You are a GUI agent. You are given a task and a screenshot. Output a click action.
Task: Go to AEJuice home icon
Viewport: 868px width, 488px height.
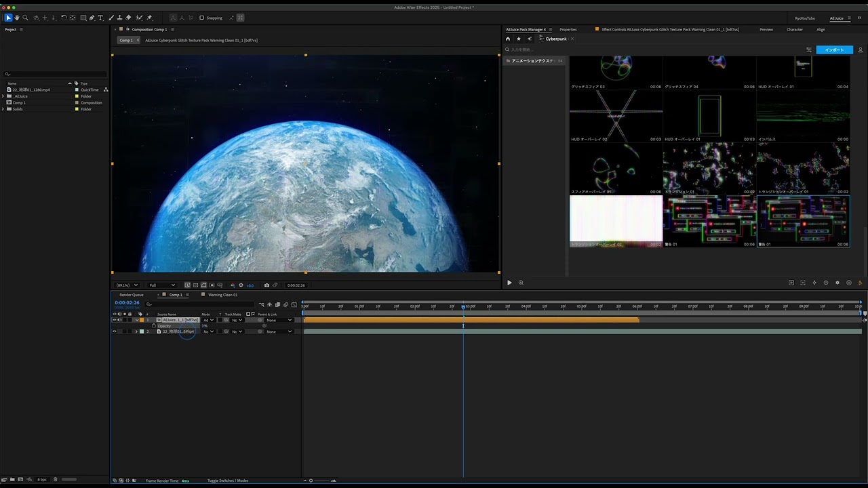click(508, 39)
